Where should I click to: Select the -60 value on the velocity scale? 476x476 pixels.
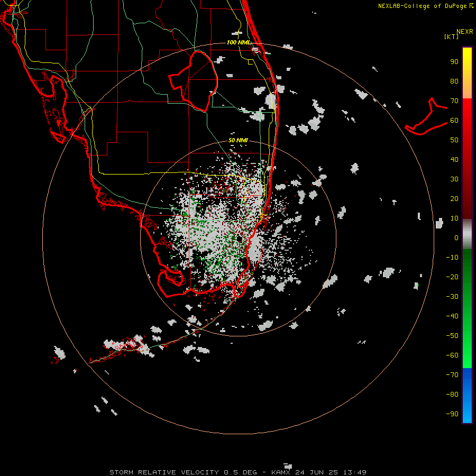coord(452,355)
